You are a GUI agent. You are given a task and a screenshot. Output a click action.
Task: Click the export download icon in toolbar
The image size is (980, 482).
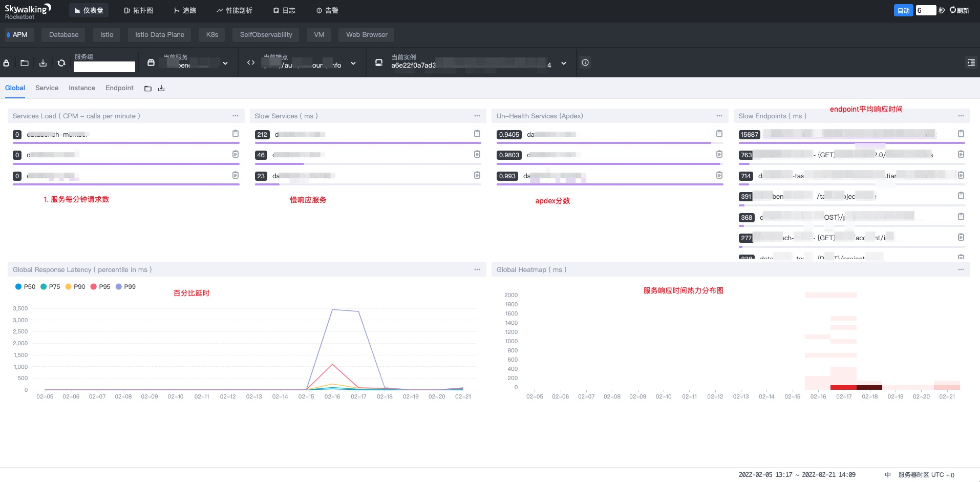click(x=43, y=62)
